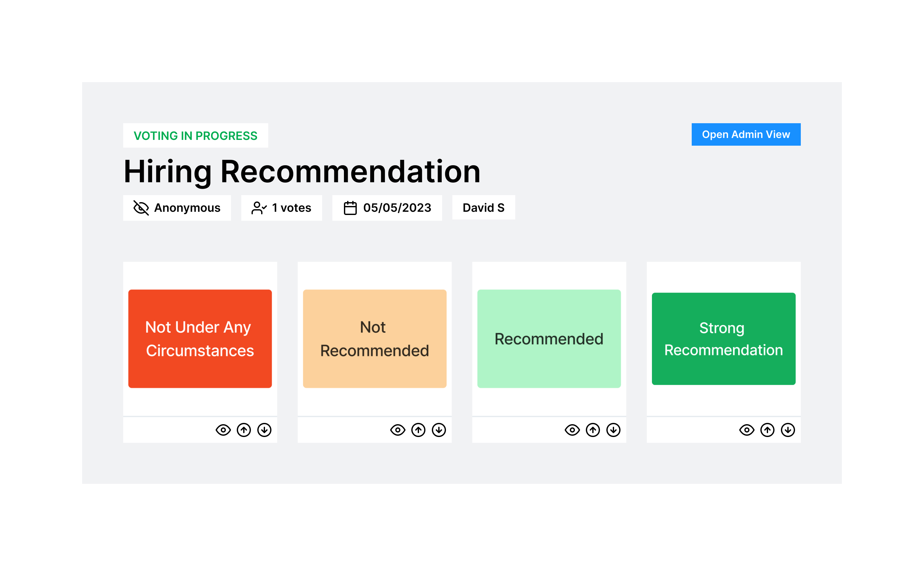Toggle eye icon under Not Under Any Circumstances
Viewport: 924px width, 566px height.
pos(223,430)
